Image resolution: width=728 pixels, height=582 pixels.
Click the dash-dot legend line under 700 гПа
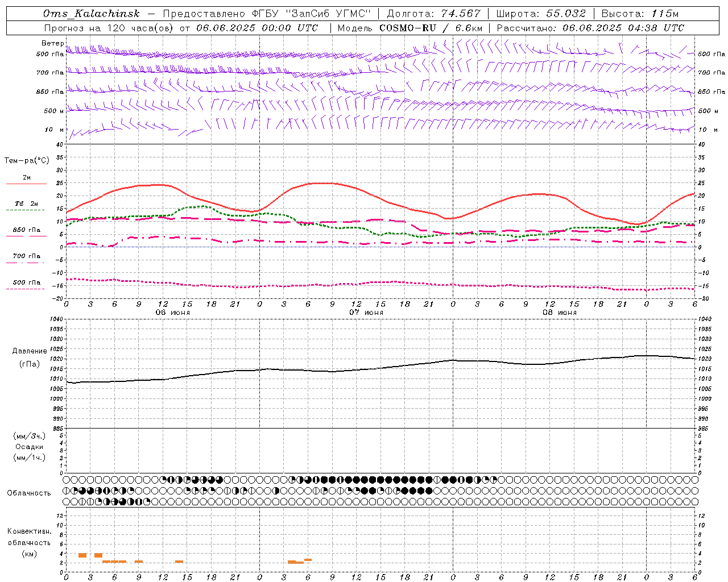tap(25, 263)
